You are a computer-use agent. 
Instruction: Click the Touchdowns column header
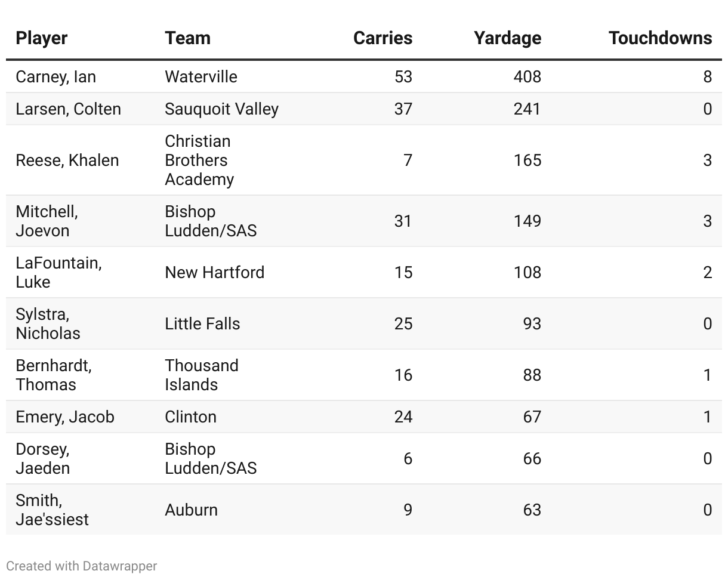pos(660,38)
